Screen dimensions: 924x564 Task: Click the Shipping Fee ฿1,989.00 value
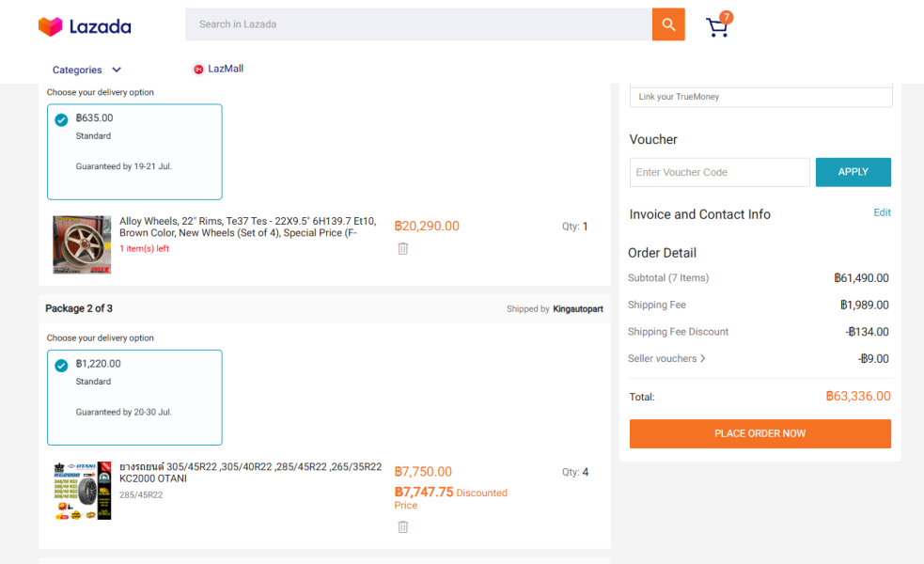tap(865, 305)
